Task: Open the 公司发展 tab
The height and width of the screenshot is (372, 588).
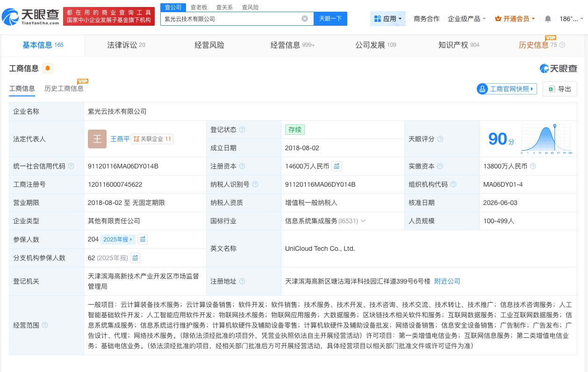Action: (376, 45)
